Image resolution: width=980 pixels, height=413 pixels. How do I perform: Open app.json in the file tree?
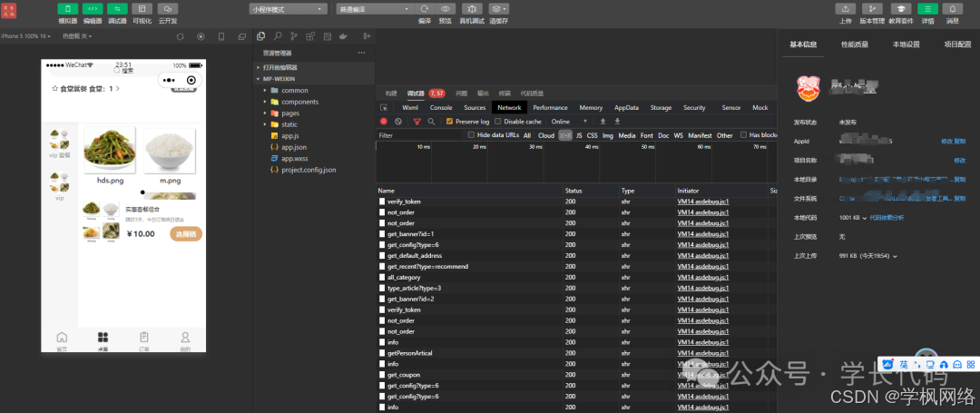tap(294, 147)
